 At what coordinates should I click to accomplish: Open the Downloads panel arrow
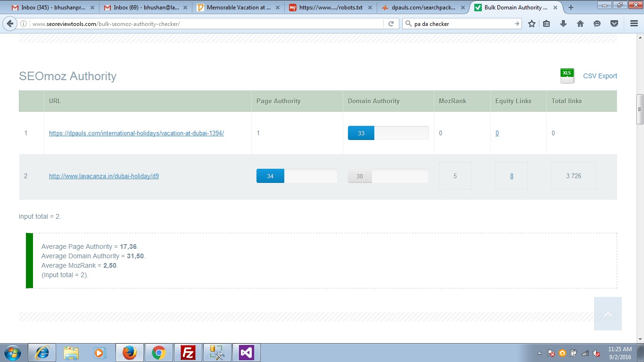(563, 24)
